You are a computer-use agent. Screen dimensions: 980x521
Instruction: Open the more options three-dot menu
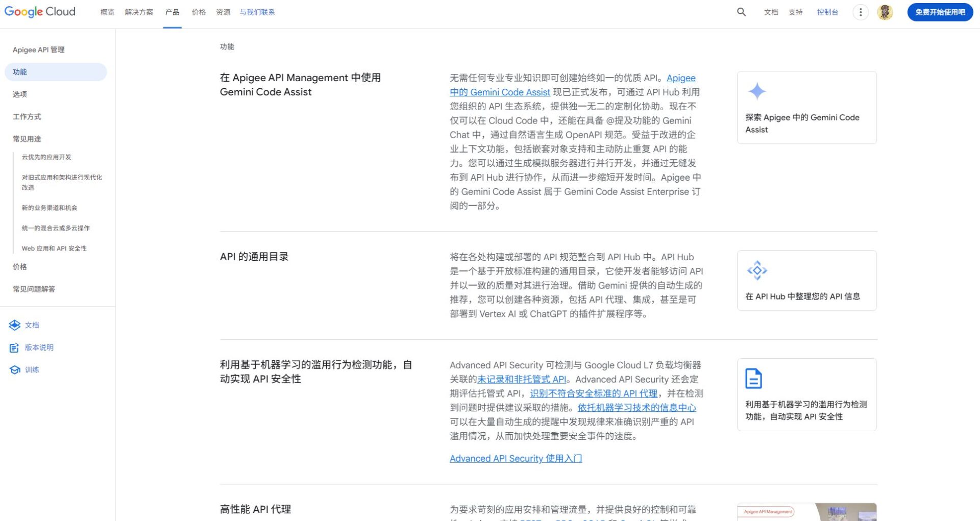[x=861, y=12]
